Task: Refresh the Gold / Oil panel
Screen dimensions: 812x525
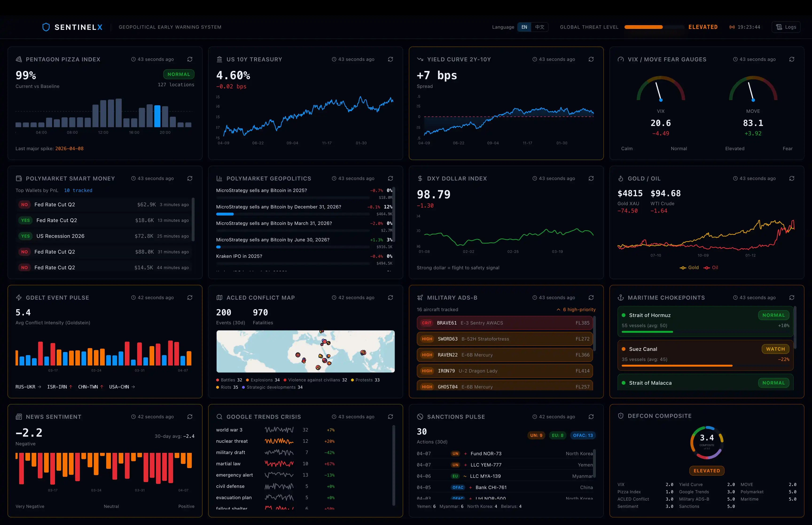Action: 792,178
